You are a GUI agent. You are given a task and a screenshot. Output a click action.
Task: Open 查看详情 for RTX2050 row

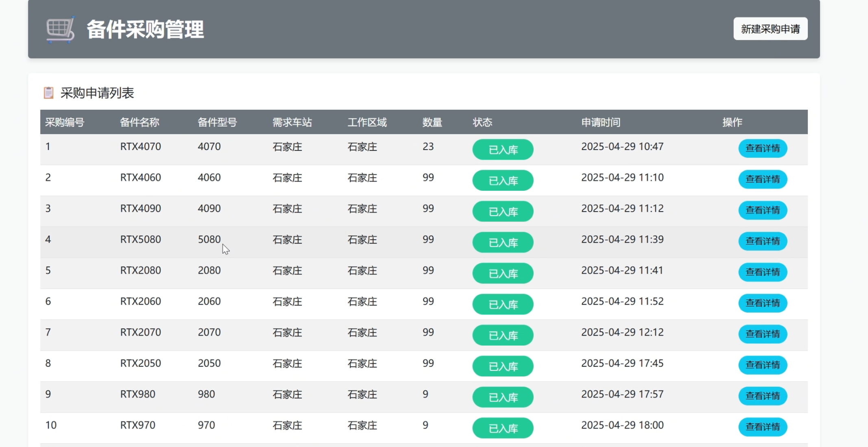pos(762,365)
